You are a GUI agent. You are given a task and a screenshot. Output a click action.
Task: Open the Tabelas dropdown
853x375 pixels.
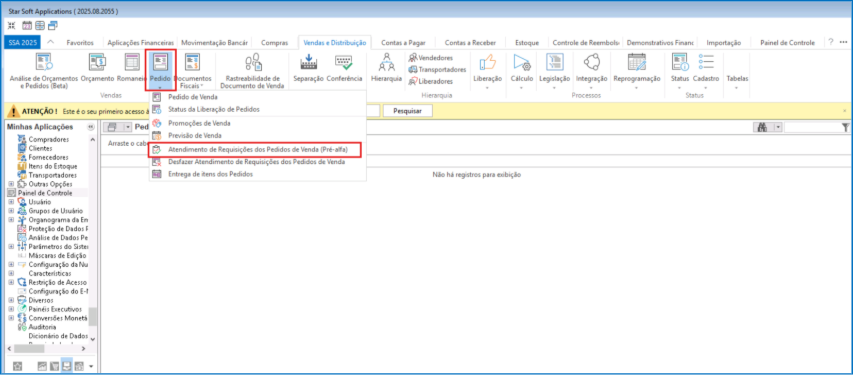pyautogui.click(x=737, y=77)
